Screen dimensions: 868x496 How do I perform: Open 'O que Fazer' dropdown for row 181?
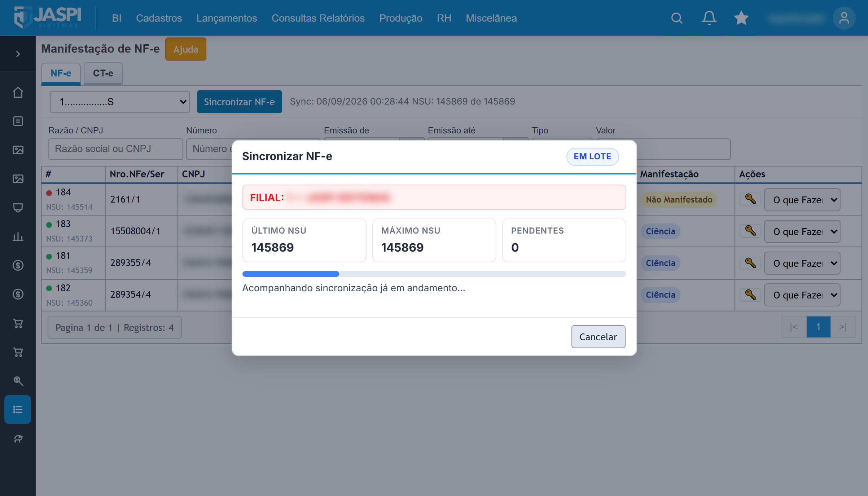tap(802, 263)
